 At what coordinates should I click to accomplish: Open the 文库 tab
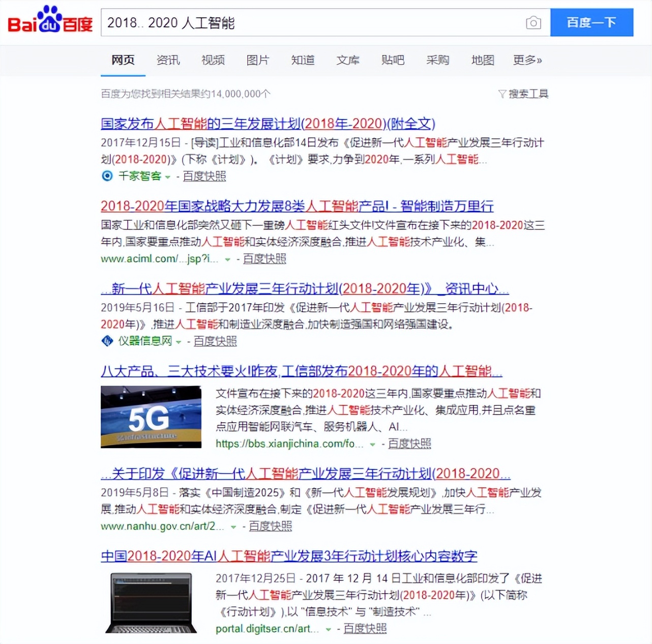(x=348, y=60)
